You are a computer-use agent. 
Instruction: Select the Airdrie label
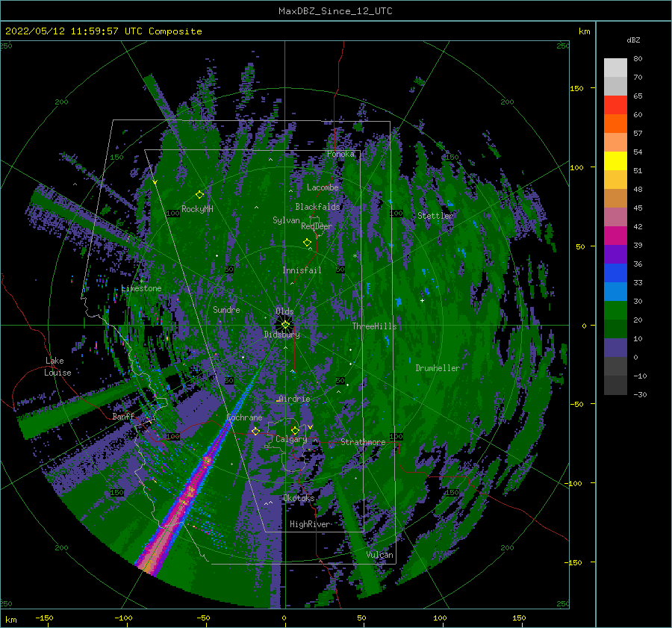point(294,399)
